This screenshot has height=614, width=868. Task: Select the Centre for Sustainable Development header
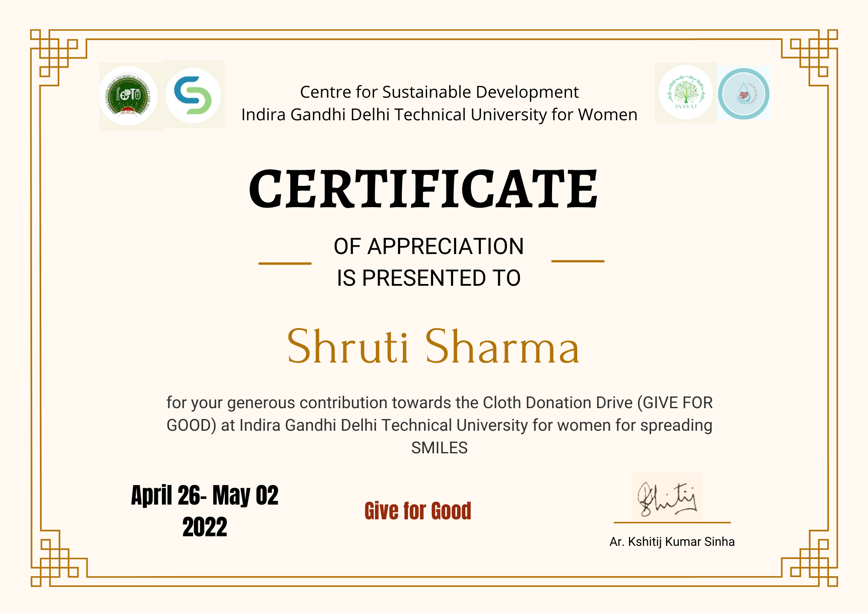click(x=438, y=92)
